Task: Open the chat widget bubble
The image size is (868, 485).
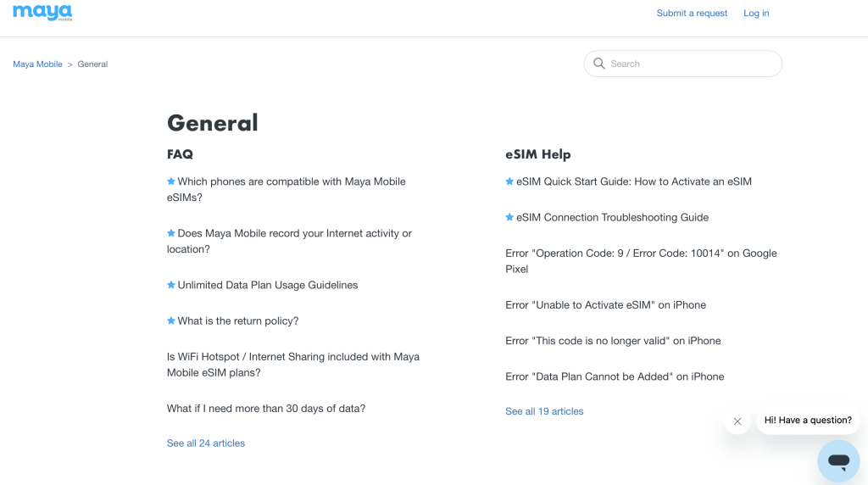Action: (x=838, y=460)
